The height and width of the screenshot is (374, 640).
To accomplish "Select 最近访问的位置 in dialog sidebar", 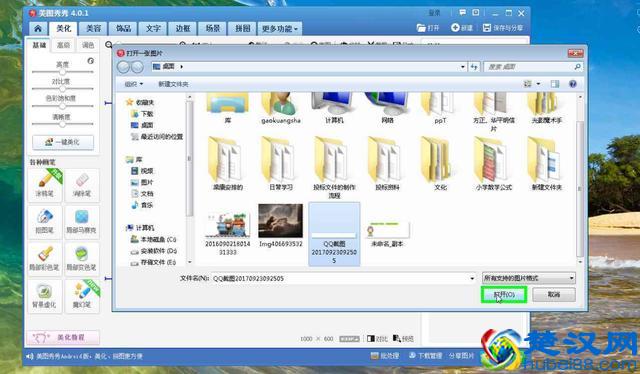I will click(157, 137).
